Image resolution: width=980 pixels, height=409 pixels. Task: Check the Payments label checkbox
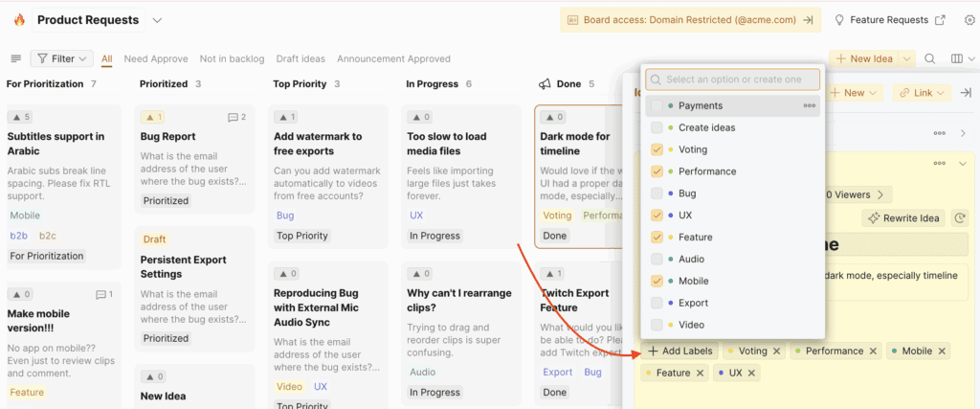(657, 105)
